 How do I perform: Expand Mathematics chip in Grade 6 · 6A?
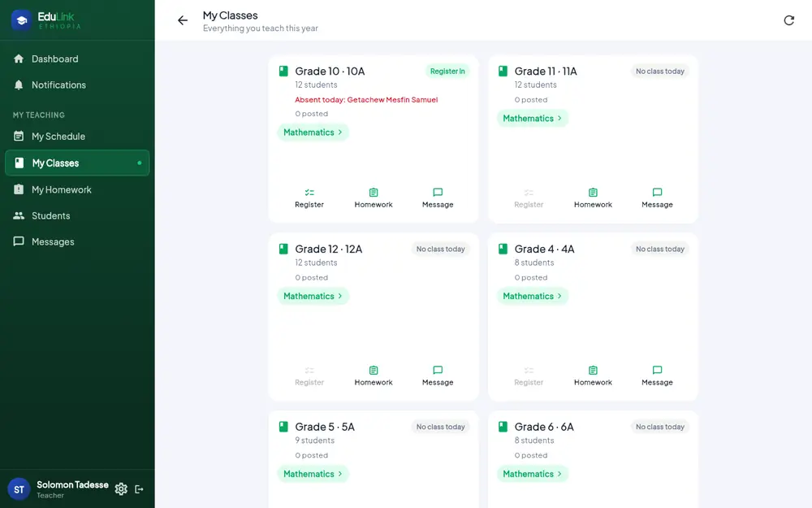[533, 474]
